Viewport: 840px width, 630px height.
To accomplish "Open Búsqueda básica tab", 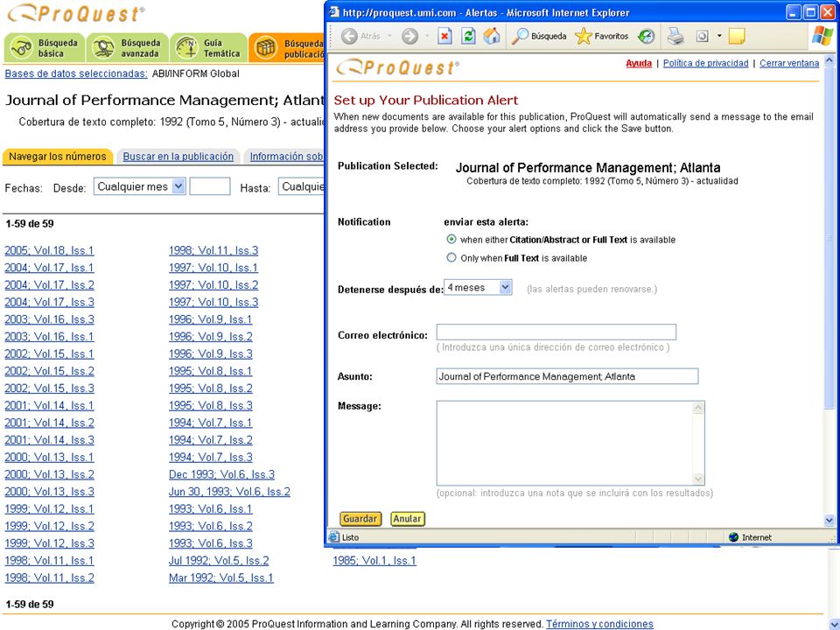I will tap(44, 47).
